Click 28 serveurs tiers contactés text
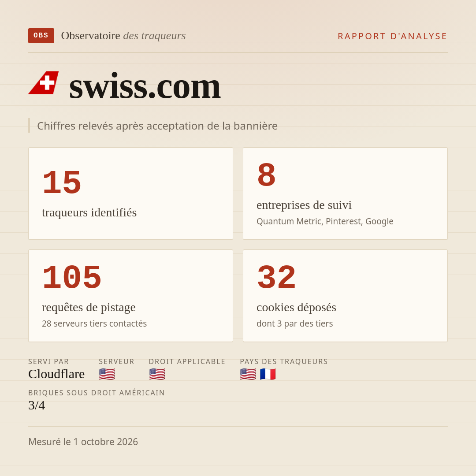 pos(94,324)
